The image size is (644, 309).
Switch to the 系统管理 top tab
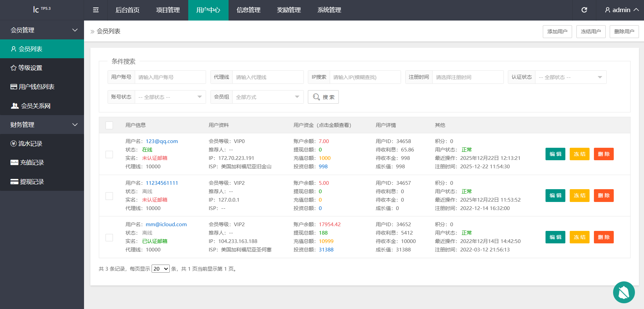point(329,10)
